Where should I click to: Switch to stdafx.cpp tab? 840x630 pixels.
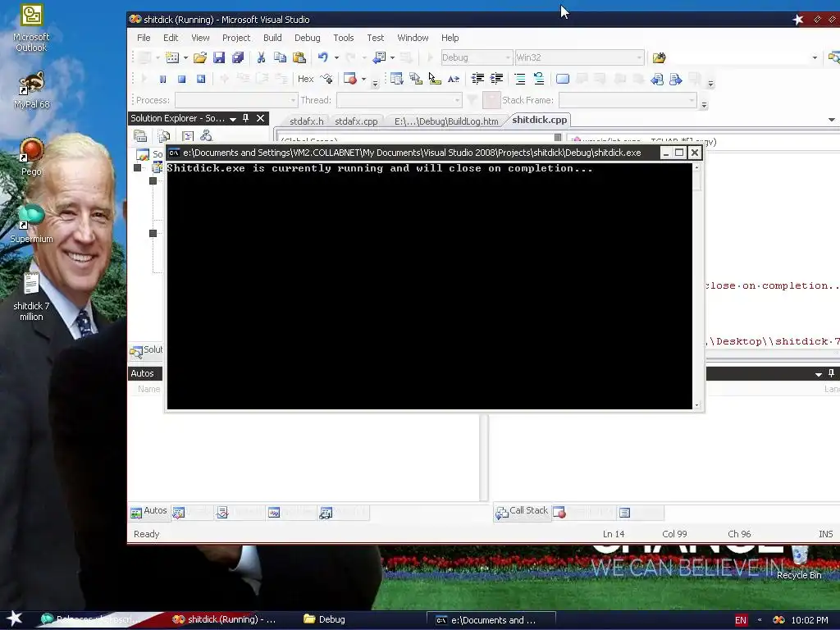(x=356, y=121)
